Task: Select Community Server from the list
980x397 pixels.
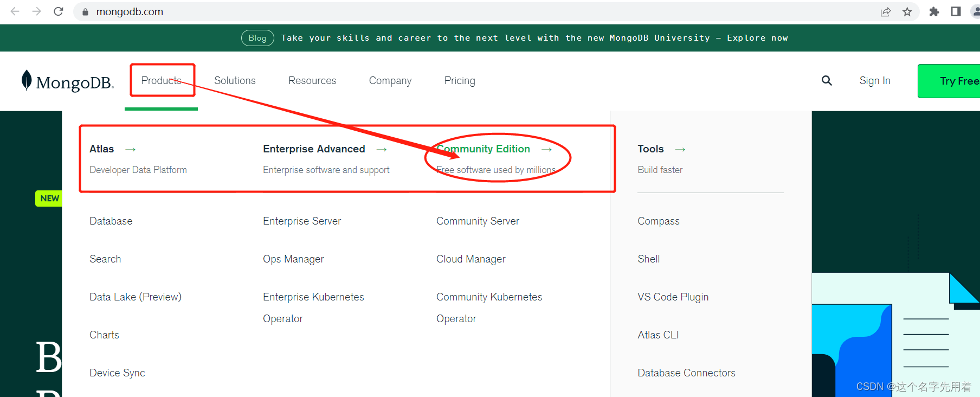Action: point(478,221)
